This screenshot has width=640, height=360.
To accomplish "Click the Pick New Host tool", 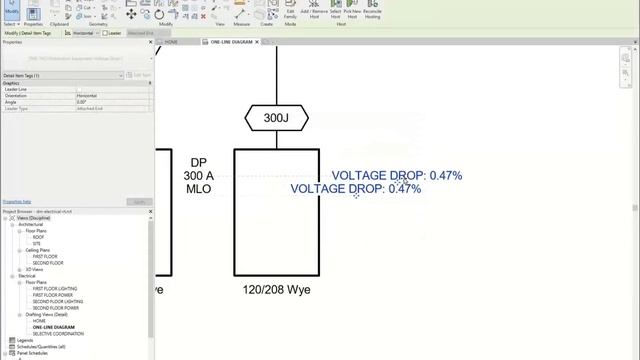I will tap(352, 10).
